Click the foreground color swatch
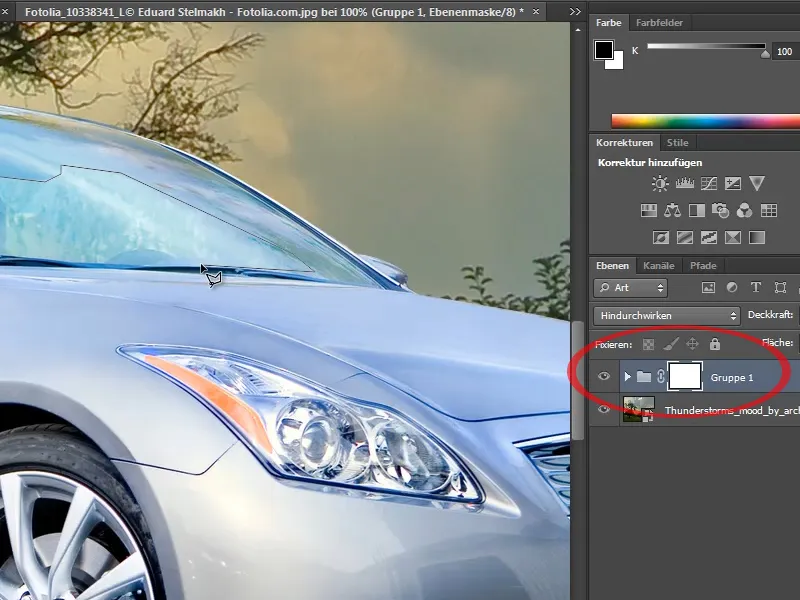This screenshot has width=800, height=600. [604, 50]
